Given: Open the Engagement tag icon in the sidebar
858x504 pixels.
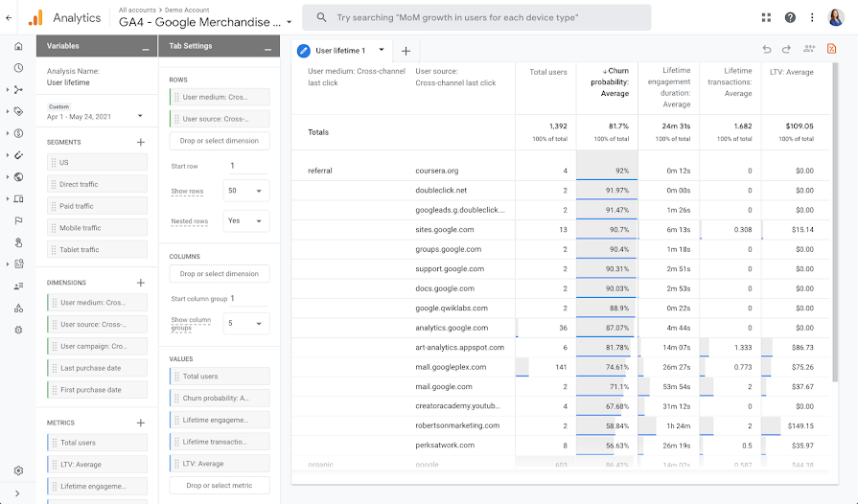Looking at the screenshot, I should coord(18,111).
